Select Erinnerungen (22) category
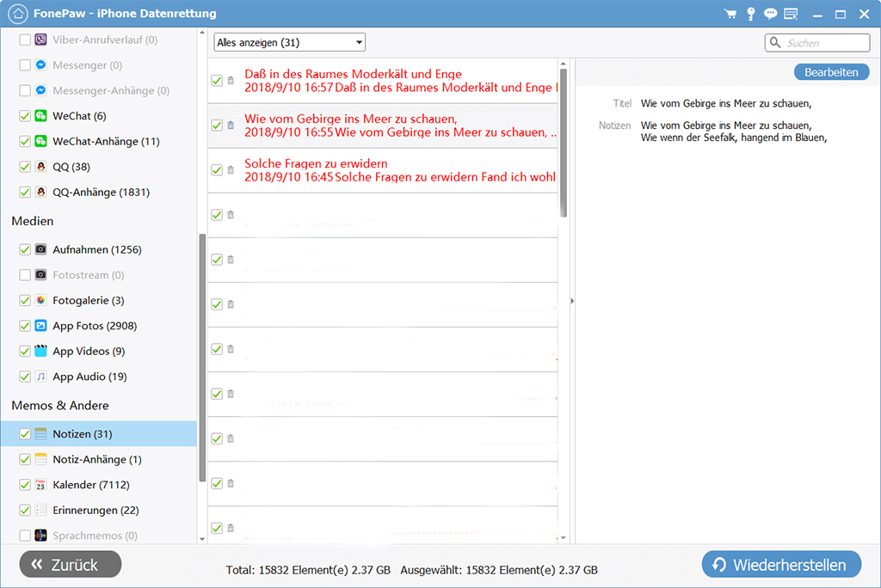 [x=99, y=510]
